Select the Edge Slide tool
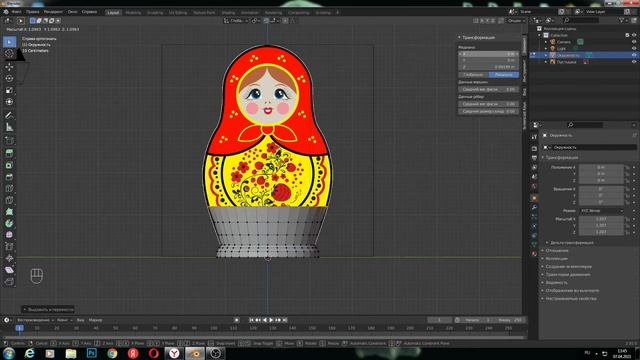640x360 pixels. pos(9,247)
